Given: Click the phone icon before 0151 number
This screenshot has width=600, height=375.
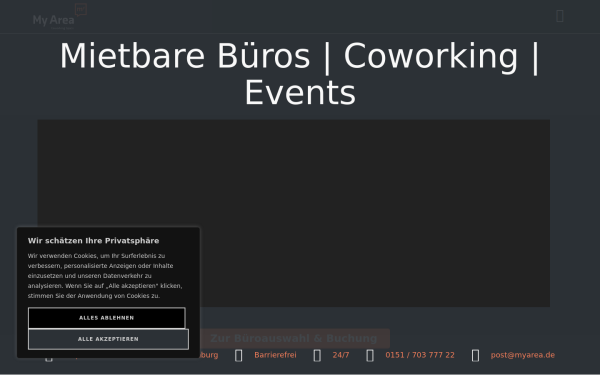Looking at the screenshot, I should coord(370,355).
